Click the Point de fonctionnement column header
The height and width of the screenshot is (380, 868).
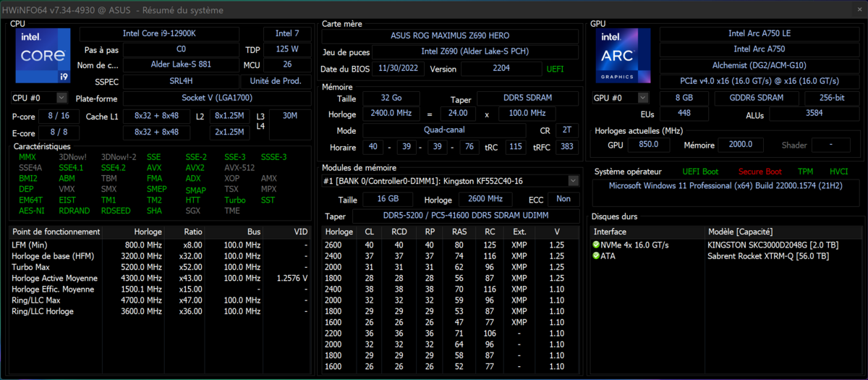click(56, 232)
